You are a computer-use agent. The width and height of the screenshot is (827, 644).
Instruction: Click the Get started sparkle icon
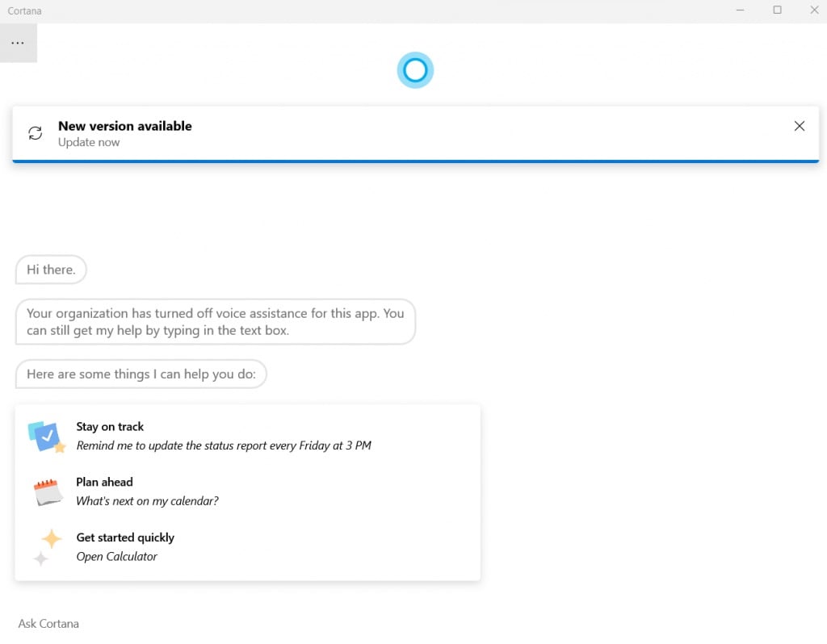tap(47, 546)
